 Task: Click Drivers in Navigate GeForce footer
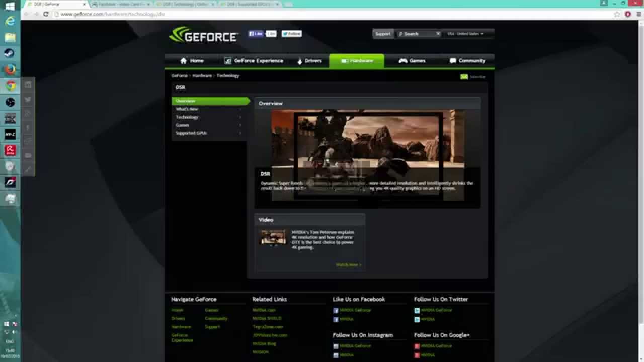(x=178, y=318)
